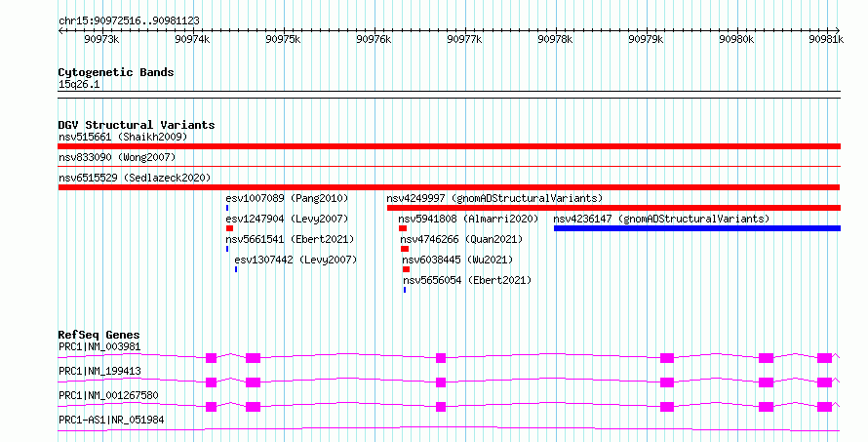
Task: Click the 90980k ruler label
Action: (x=736, y=39)
